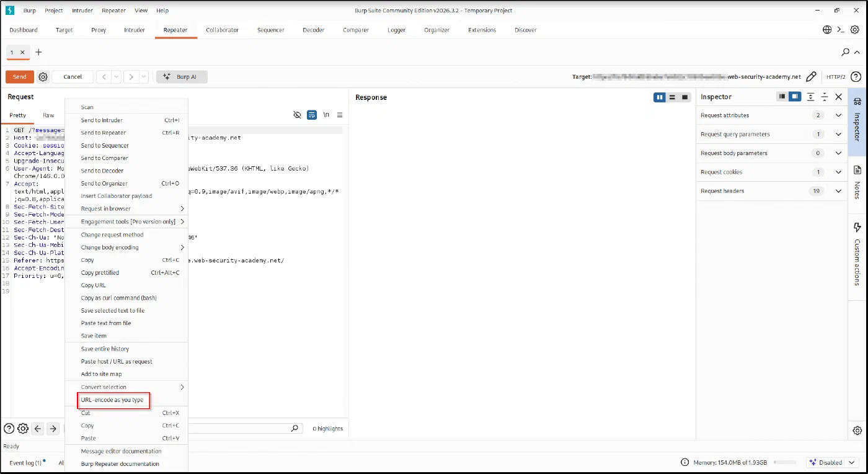Open the Custom actions side panel icon

point(858,228)
